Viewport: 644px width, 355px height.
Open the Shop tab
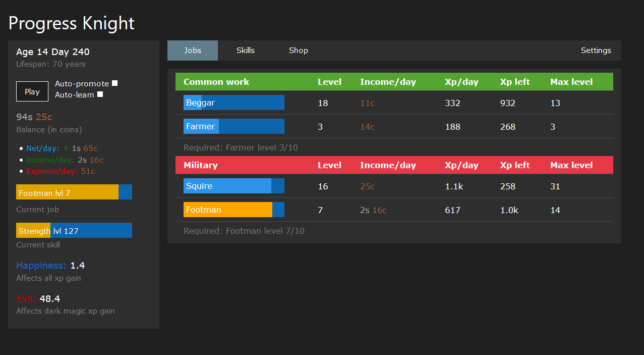click(298, 50)
